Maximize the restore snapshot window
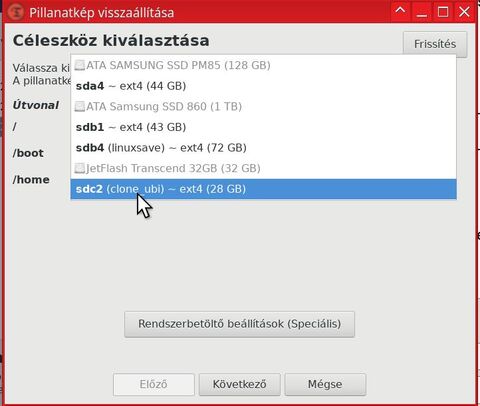This screenshot has height=406, width=480. (x=443, y=12)
